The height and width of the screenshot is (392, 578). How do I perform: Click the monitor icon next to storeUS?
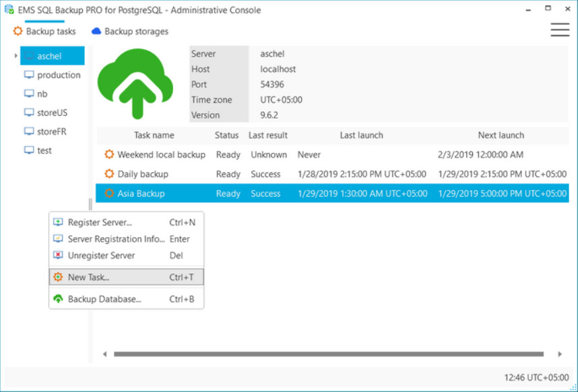click(29, 112)
